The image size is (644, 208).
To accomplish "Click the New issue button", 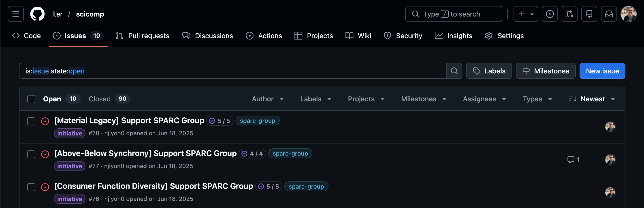I will 602,71.
